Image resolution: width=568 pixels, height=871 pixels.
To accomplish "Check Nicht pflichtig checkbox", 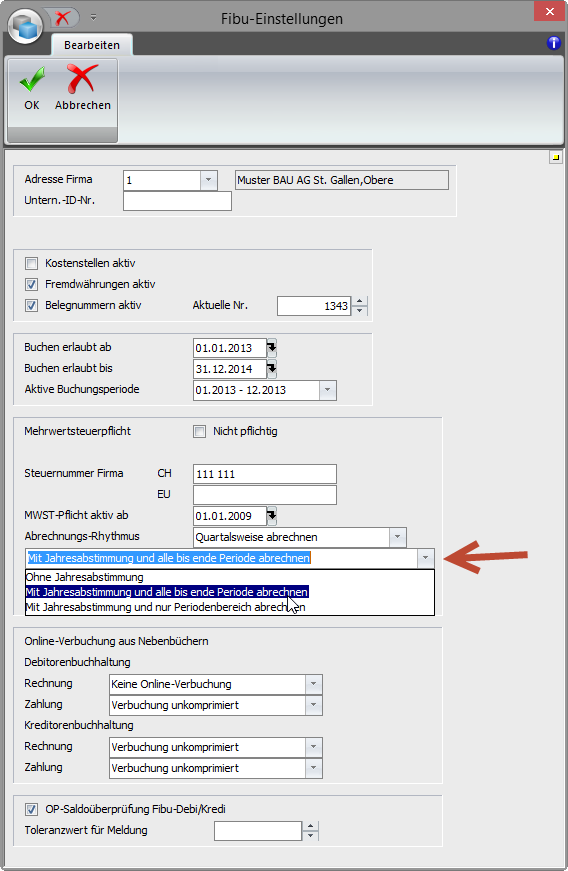I will [199, 432].
